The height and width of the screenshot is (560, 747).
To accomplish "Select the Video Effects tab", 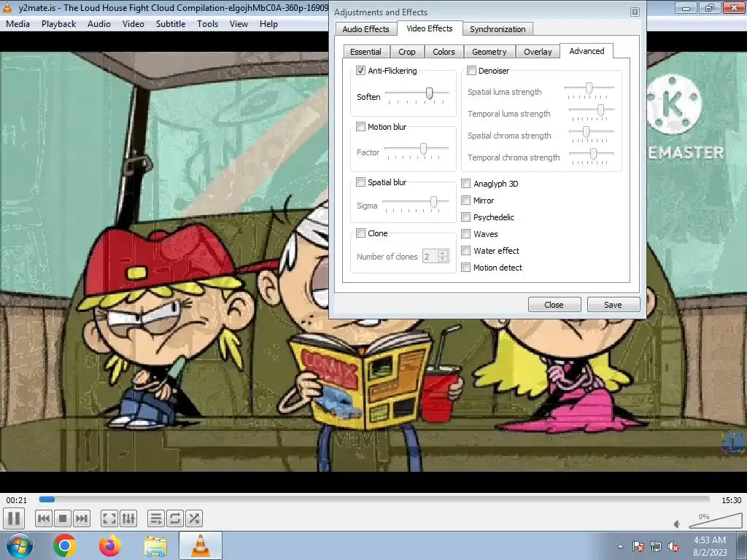I will (429, 28).
